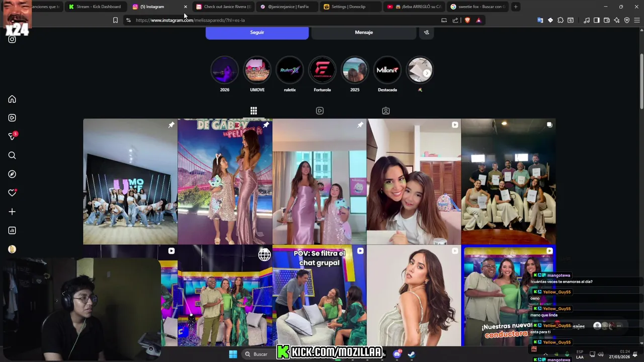Open Notifications via the heart icon in the sidebar
Image resolution: width=644 pixels, height=362 pixels.
click(12, 193)
